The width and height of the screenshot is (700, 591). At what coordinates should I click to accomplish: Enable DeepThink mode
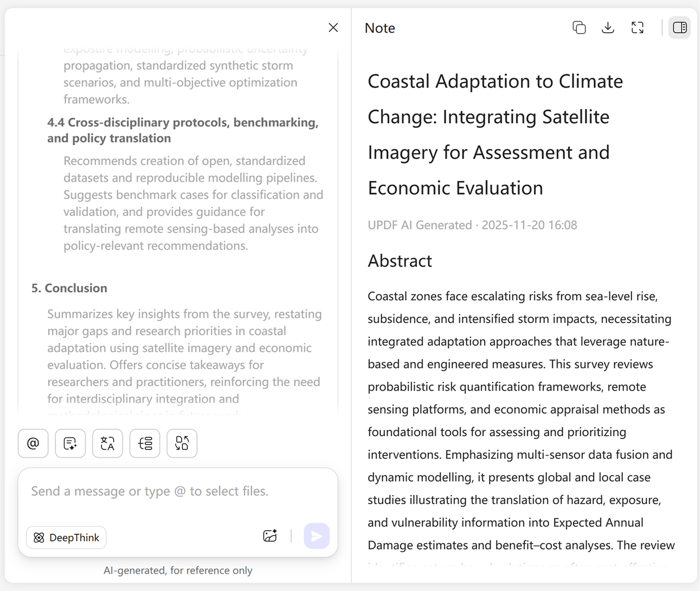(66, 537)
